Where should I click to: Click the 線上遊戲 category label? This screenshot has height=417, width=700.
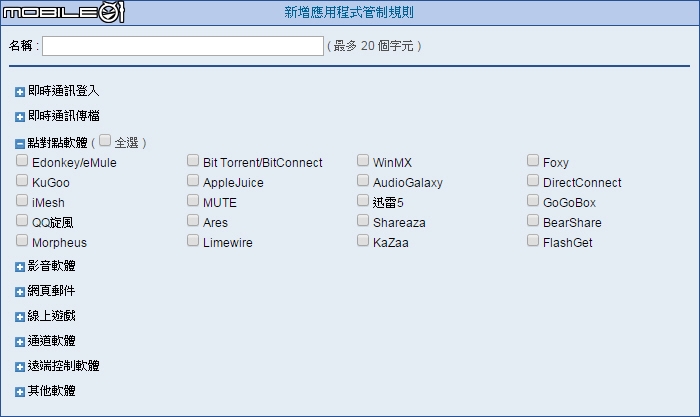(51, 316)
